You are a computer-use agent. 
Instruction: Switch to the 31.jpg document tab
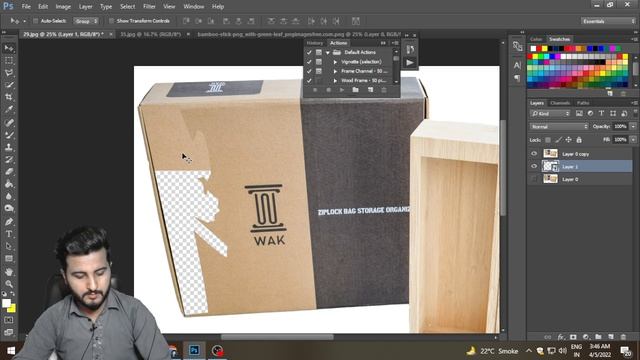coord(151,35)
